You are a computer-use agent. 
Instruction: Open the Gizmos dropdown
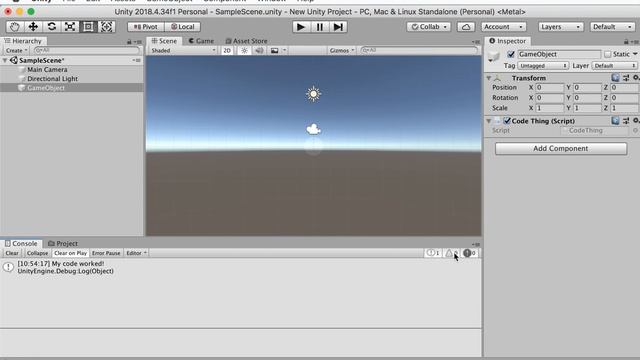coord(342,51)
